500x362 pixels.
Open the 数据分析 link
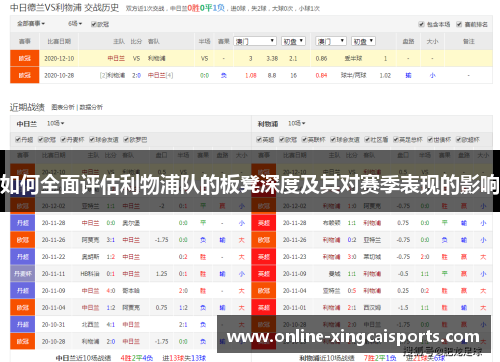tap(91, 107)
